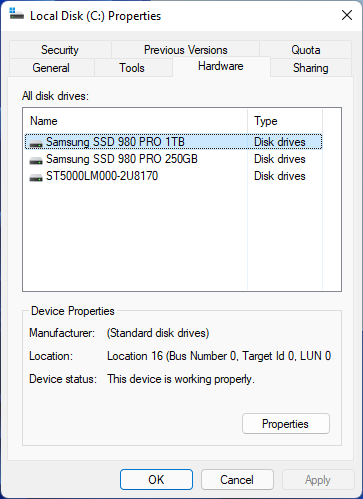Click Disk drives type for ST5000LM000

point(280,176)
